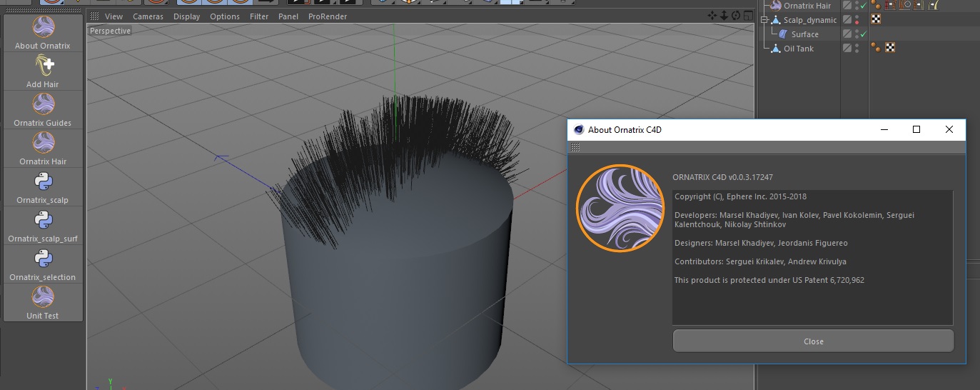980x390 pixels.
Task: Run the Ornatrix_scalp Python script
Action: pyautogui.click(x=43, y=182)
